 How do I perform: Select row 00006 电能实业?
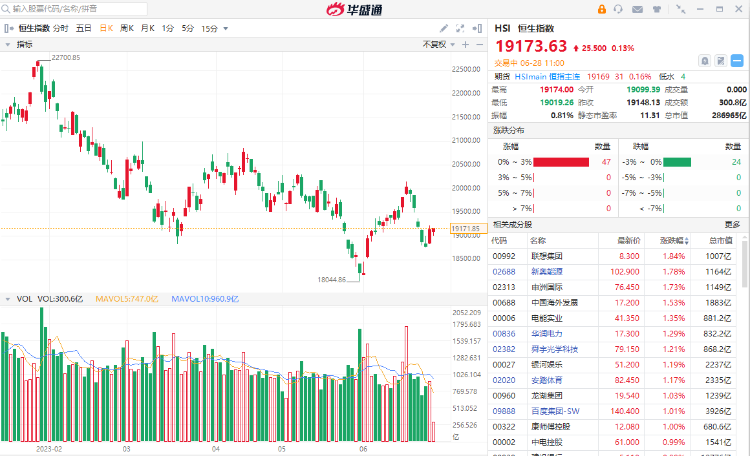point(614,318)
